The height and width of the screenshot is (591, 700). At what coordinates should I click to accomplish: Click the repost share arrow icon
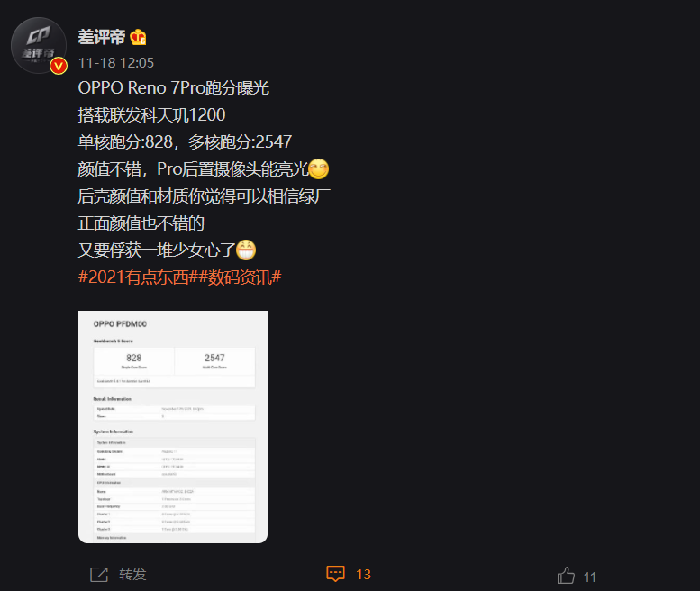[99, 575]
